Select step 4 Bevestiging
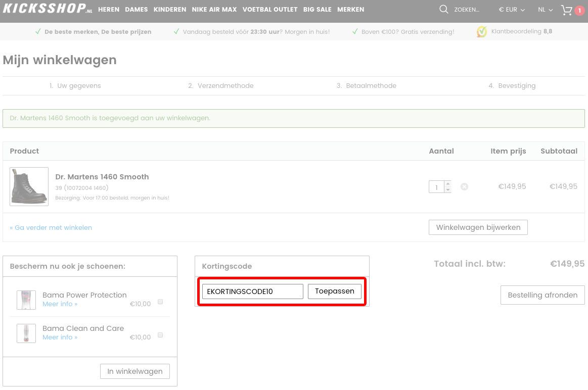This screenshot has width=588, height=390. (512, 86)
